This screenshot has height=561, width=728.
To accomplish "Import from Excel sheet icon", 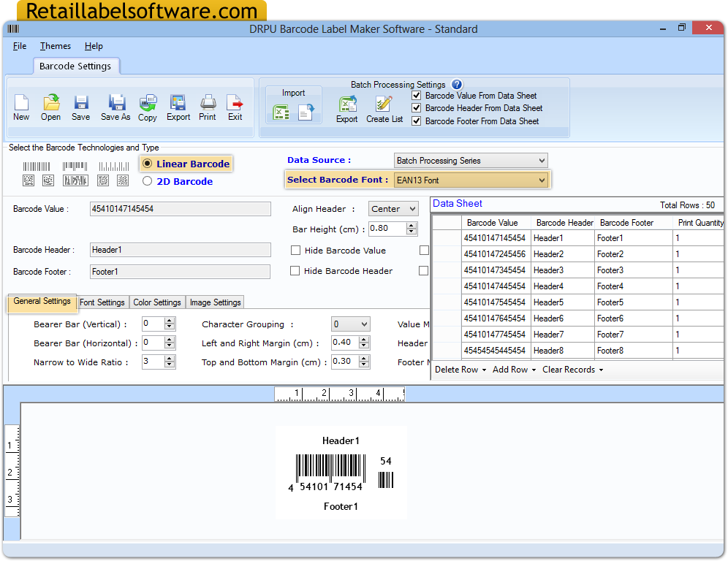I will tap(281, 112).
